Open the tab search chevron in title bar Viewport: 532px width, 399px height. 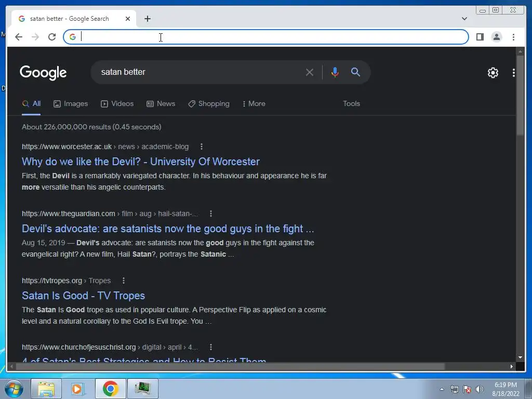pyautogui.click(x=464, y=19)
